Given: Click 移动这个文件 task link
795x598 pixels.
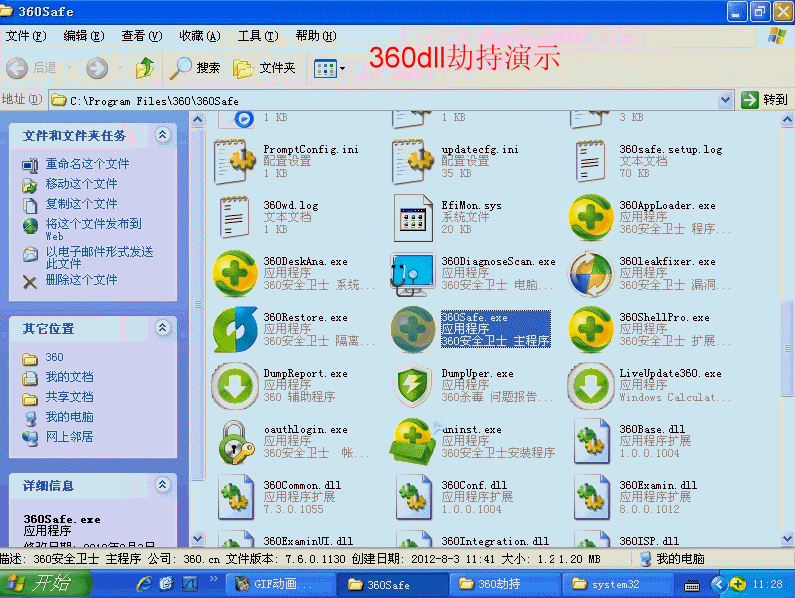Looking at the screenshot, I should coord(81,184).
